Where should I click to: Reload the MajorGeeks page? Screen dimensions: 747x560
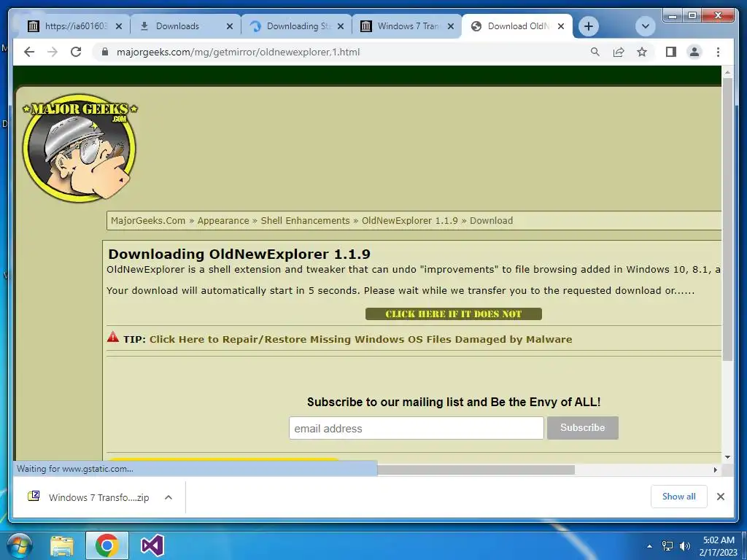pyautogui.click(x=76, y=52)
